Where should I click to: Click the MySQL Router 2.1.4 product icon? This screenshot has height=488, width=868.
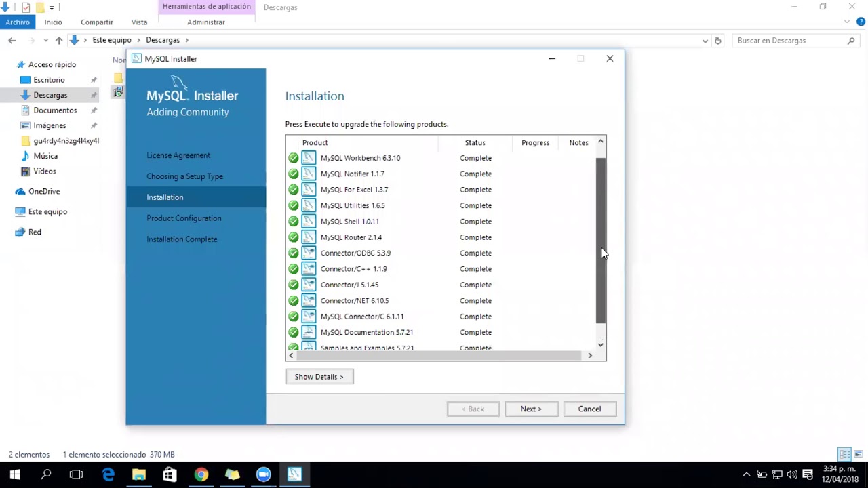309,237
